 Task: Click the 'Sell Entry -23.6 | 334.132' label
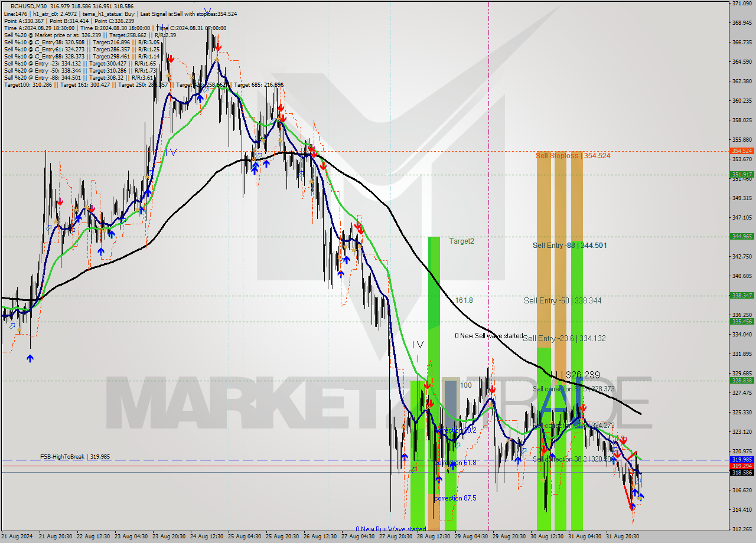564,338
